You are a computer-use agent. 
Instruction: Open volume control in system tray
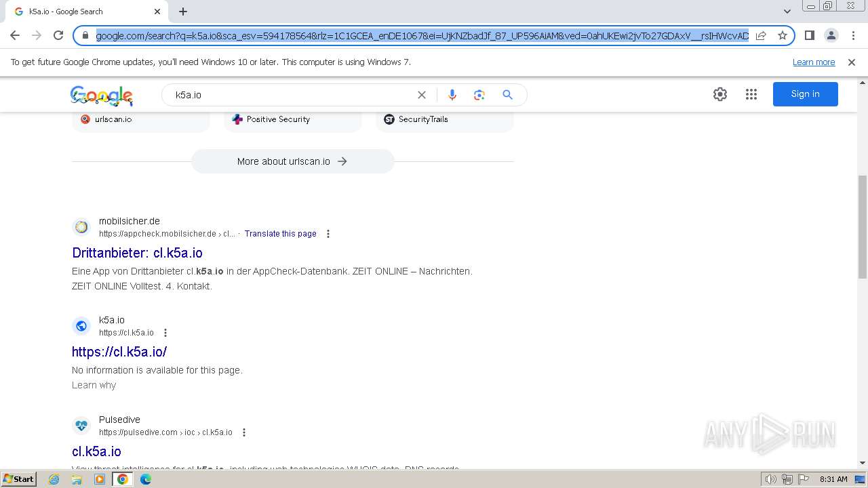771,479
